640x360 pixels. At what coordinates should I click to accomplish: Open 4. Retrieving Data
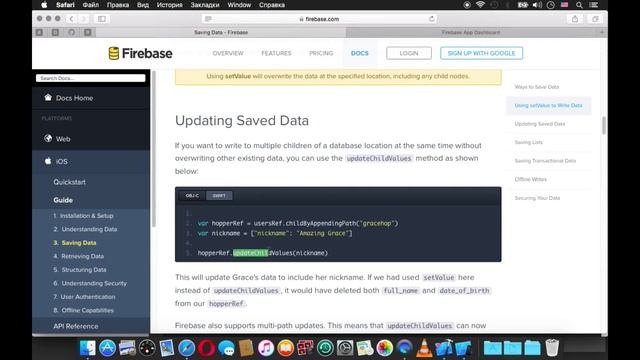(x=78, y=256)
